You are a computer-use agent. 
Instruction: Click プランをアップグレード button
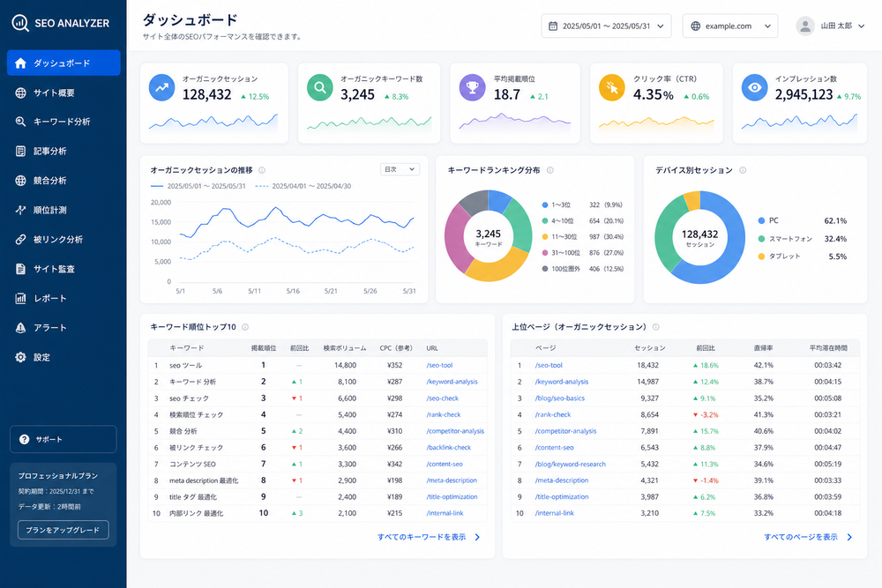pos(63,530)
